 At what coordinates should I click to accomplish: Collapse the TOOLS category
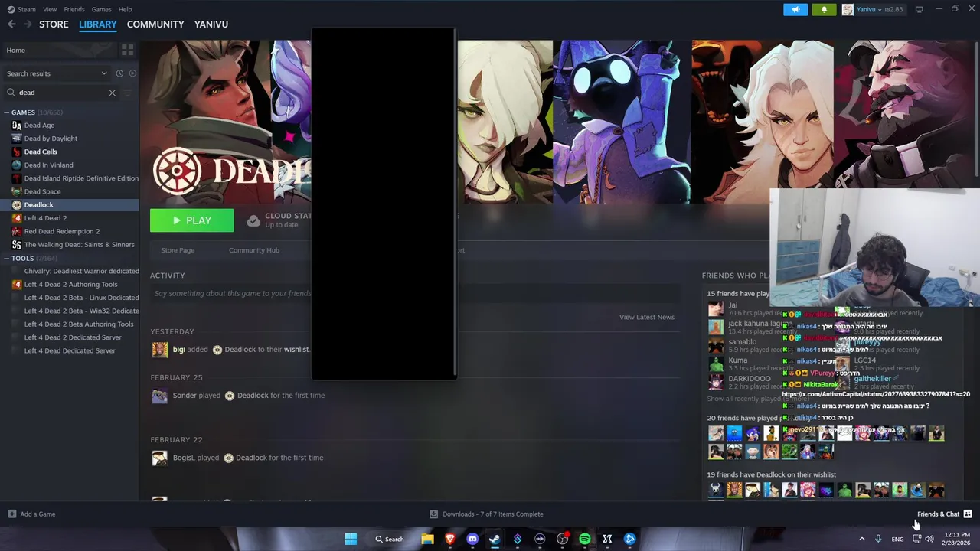[x=7, y=259]
